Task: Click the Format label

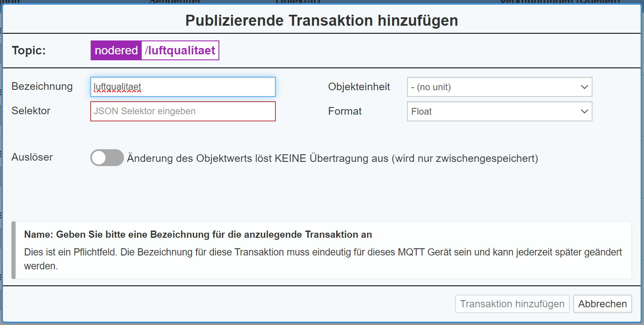Action: [x=345, y=111]
